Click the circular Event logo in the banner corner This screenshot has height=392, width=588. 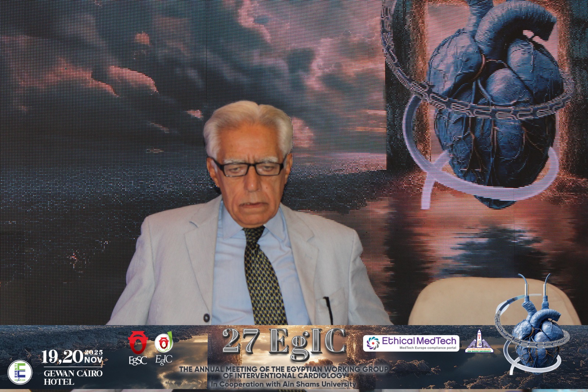point(20,372)
